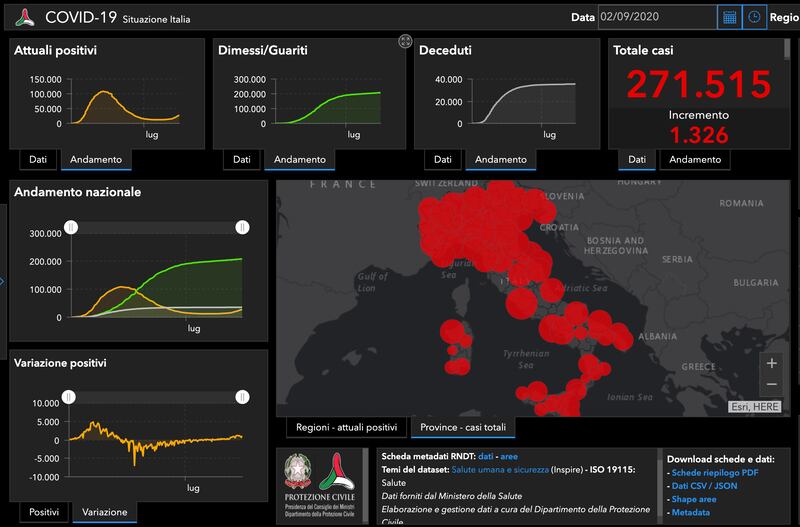Click the large red circle near Rome
This screenshot has width=800, height=527.
(521, 303)
